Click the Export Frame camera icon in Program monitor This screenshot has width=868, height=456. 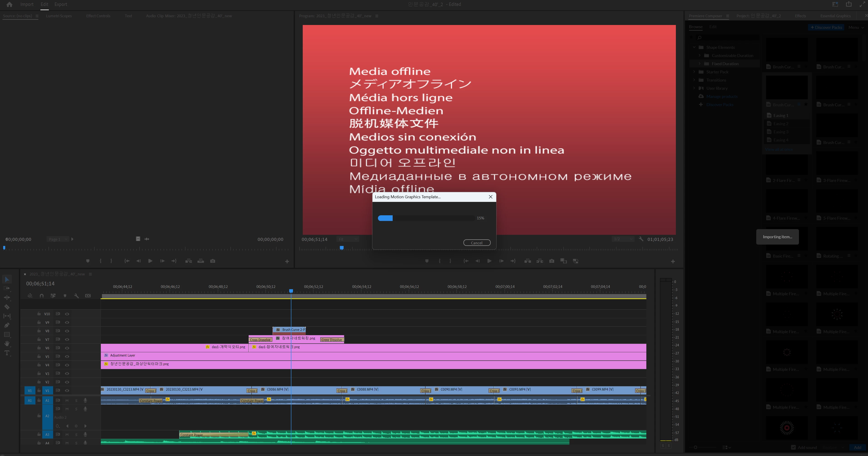click(x=552, y=261)
